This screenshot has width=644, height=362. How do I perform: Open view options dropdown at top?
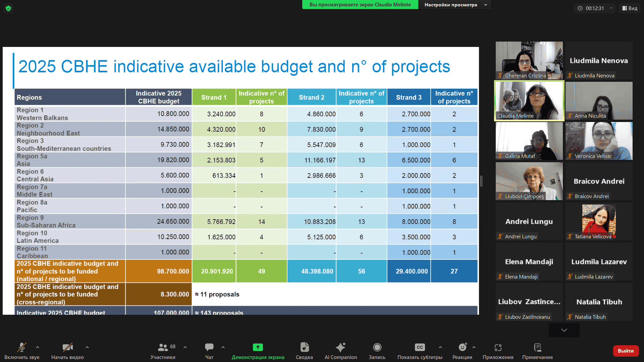[x=454, y=5]
